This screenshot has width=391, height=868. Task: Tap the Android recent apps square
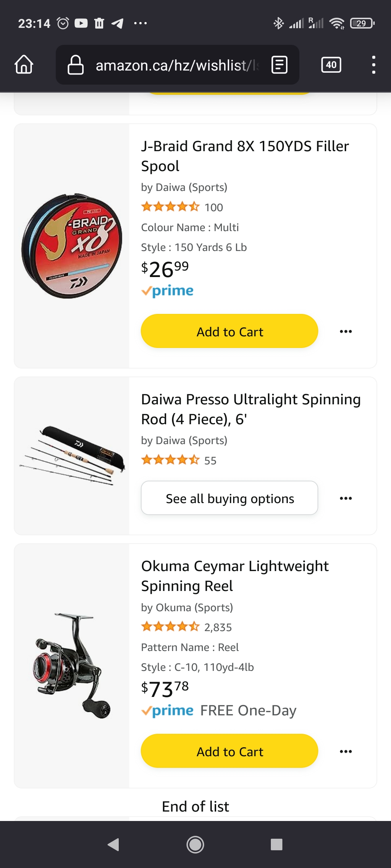[x=276, y=844]
